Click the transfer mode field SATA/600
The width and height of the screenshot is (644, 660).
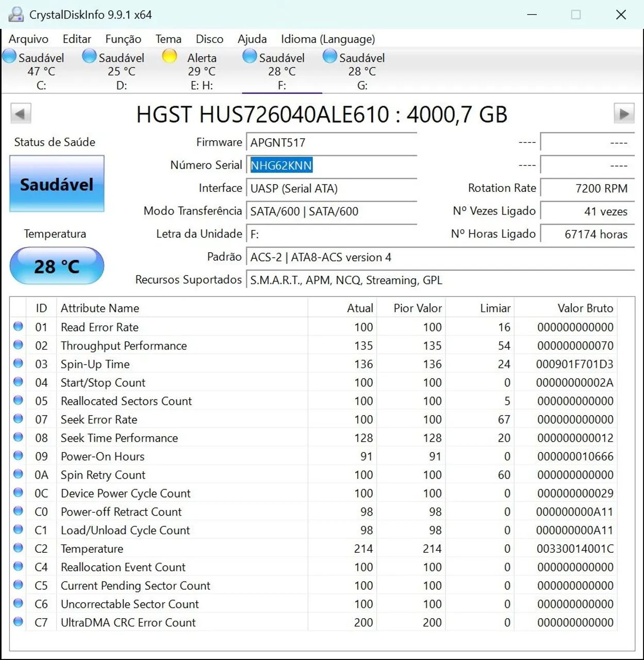click(x=332, y=211)
